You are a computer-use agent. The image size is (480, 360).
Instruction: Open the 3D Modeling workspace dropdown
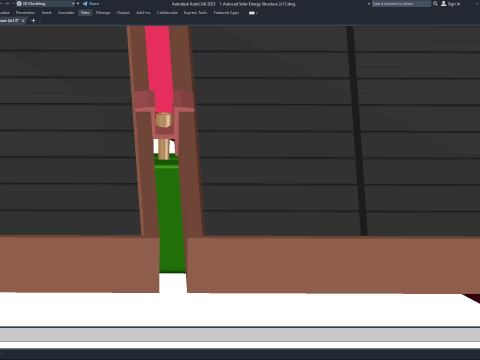[x=45, y=4]
